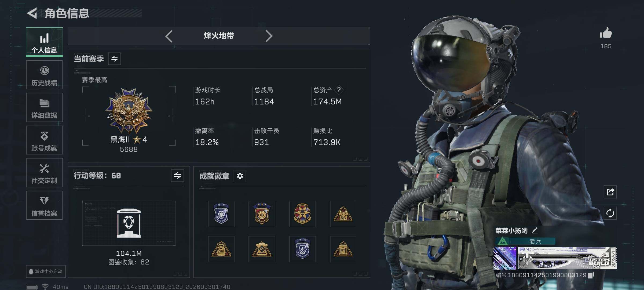Click the refresh rotate icon beside character
Viewport: 644px width, 290px height.
[x=610, y=213]
